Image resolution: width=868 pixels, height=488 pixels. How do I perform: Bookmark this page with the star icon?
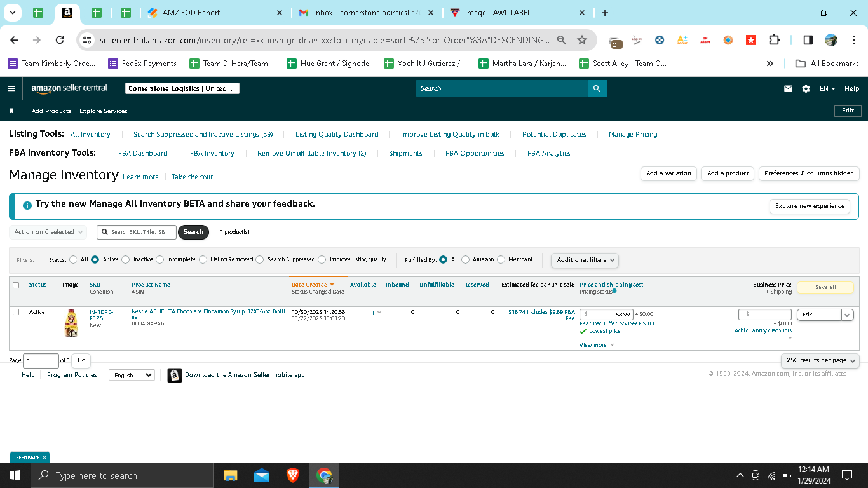coord(582,40)
